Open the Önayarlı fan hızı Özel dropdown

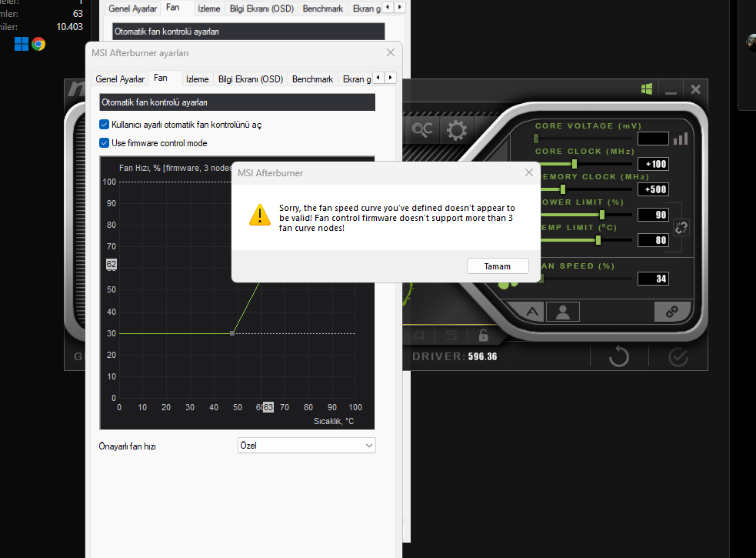[x=307, y=445]
